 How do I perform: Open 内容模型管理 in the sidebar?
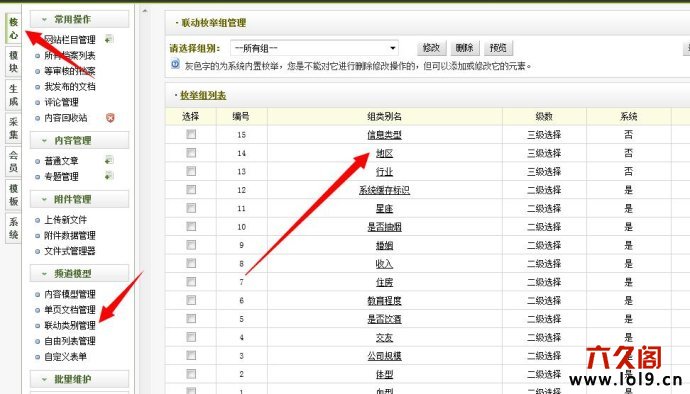click(x=70, y=294)
